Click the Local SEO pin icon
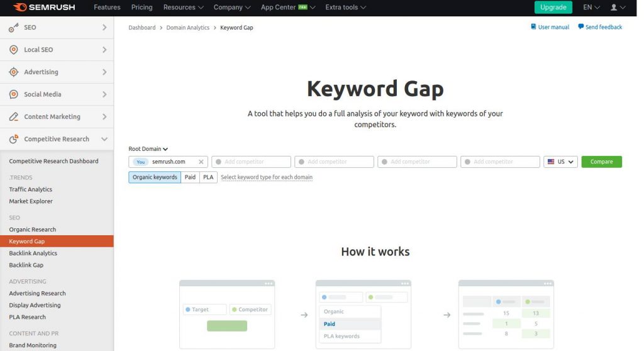 tap(14, 50)
